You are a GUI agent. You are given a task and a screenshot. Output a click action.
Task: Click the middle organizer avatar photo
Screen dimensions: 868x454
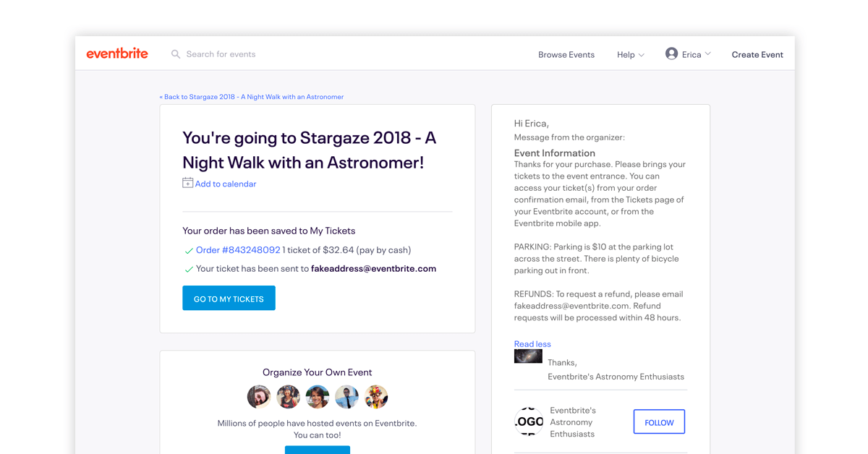point(318,397)
